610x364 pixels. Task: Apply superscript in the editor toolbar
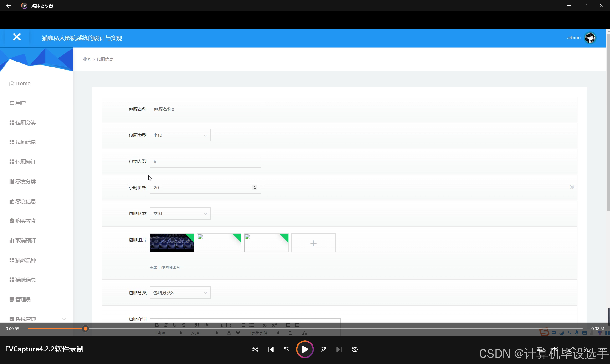click(x=274, y=325)
